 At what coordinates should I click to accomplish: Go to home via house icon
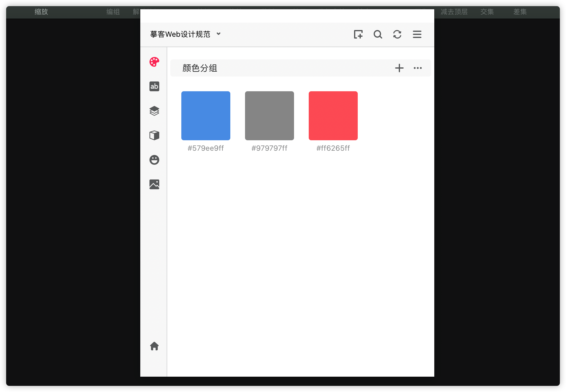[154, 346]
